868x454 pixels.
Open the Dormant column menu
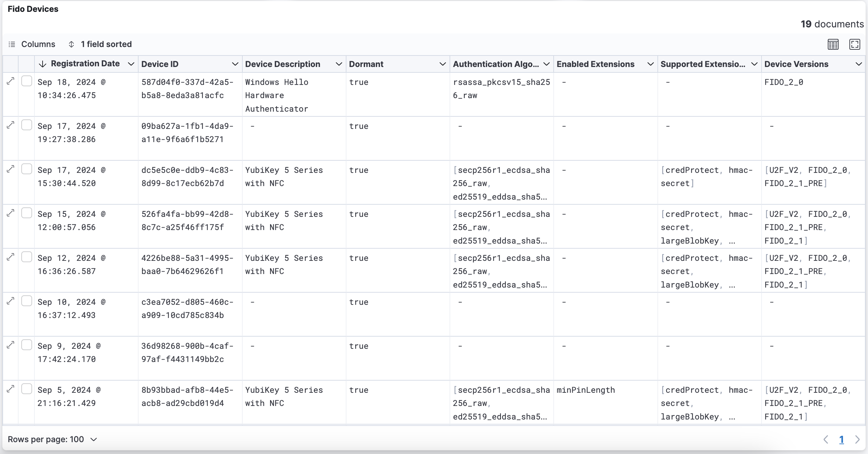click(x=443, y=64)
